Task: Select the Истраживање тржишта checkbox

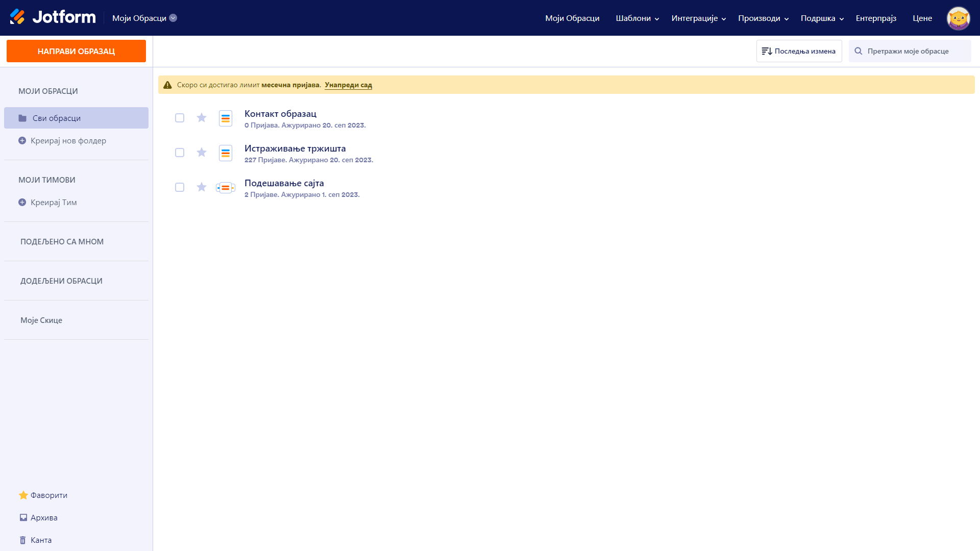Action: coord(180,153)
